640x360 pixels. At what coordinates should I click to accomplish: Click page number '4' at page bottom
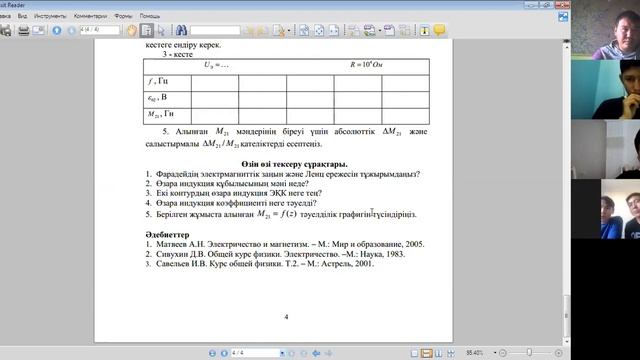click(286, 317)
